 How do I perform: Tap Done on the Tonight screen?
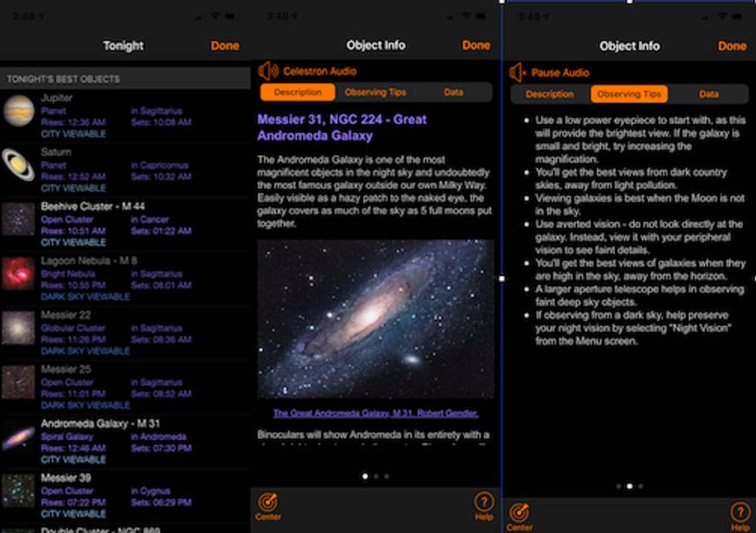point(224,46)
